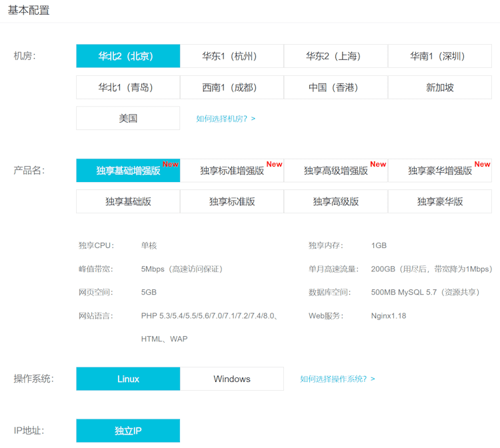Select the 美国 data center
This screenshot has width=500, height=448.
click(x=128, y=118)
